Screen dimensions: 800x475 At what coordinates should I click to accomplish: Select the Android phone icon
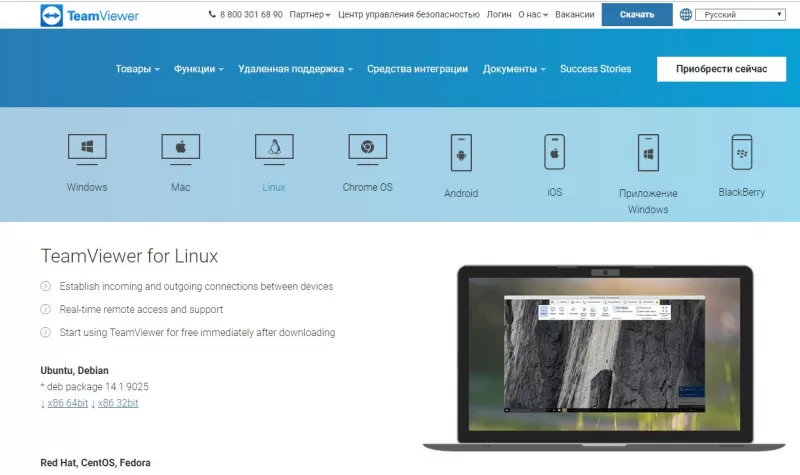click(461, 153)
